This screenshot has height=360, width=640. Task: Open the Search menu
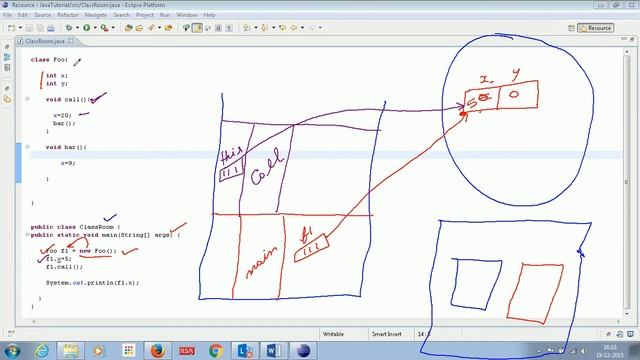point(121,15)
